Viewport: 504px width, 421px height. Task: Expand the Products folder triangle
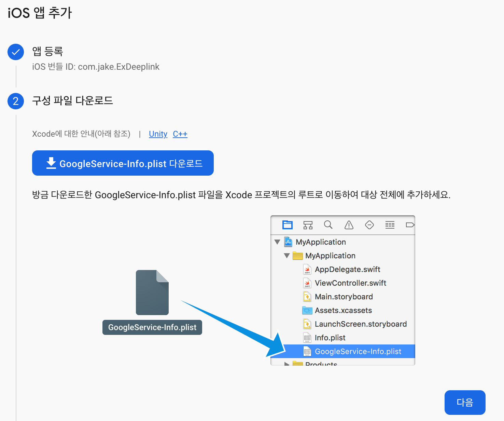click(287, 364)
